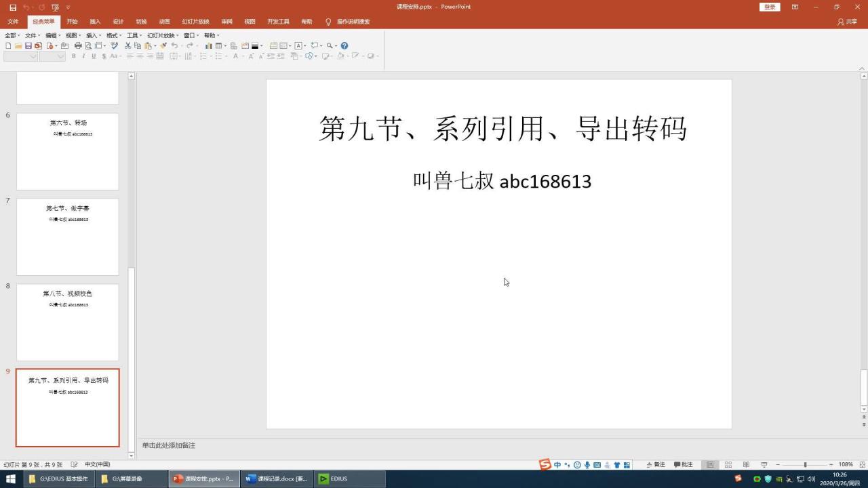The image size is (868, 488).
Task: Open the 幻灯片放映 ribbon tab
Action: tap(197, 21)
